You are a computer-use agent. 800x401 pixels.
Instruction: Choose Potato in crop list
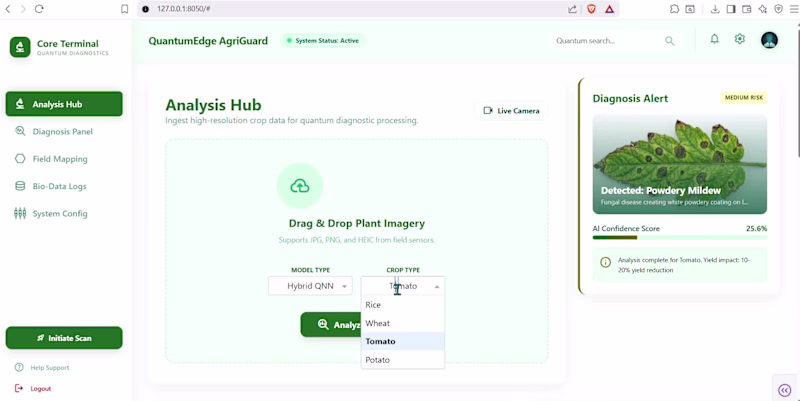[x=403, y=360]
